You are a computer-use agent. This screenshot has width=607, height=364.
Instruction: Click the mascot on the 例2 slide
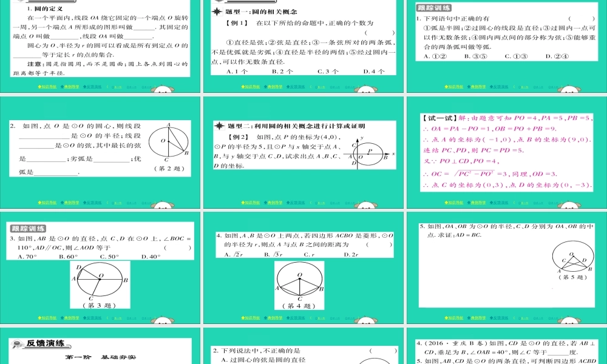coord(366,205)
